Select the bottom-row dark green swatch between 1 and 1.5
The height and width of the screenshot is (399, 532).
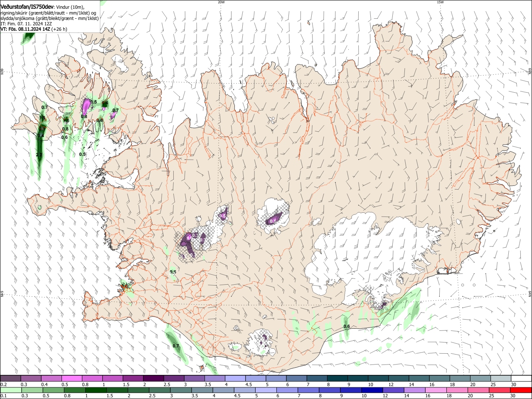coord(96,390)
